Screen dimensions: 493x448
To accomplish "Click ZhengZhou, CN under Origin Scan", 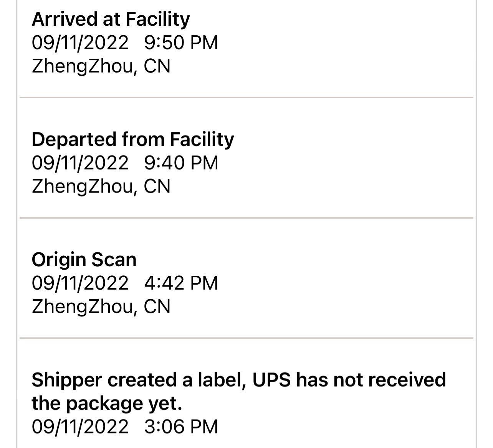I will point(101,307).
